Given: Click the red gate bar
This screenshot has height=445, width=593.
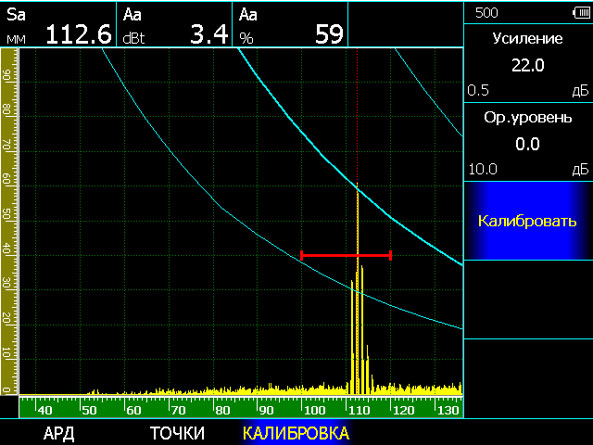Looking at the screenshot, I should click(346, 256).
